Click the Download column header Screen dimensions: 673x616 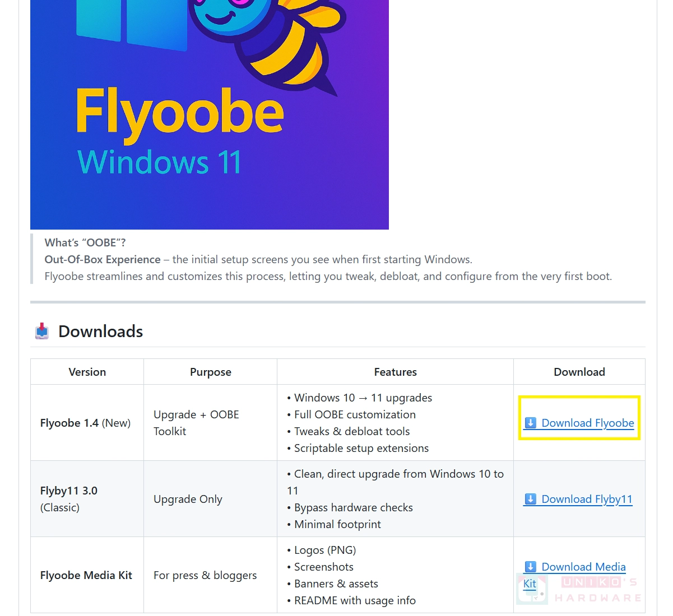(x=579, y=372)
